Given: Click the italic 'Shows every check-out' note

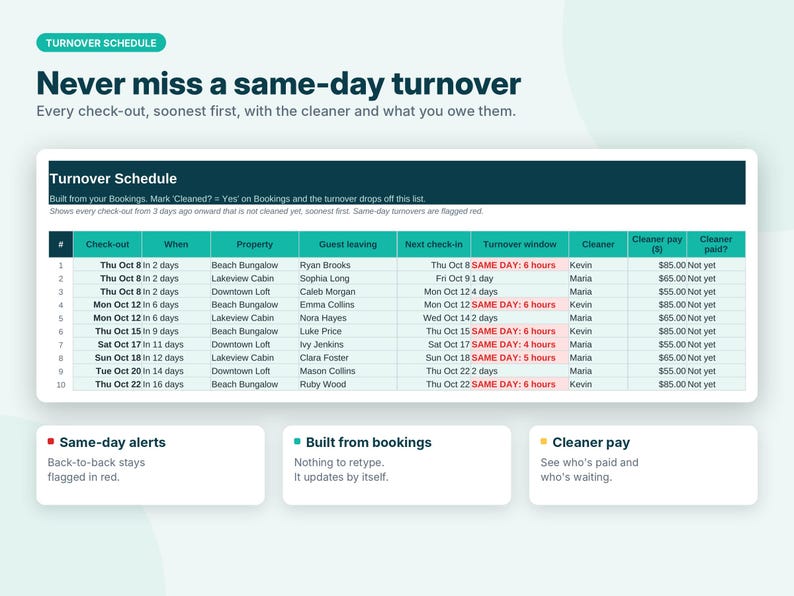Looking at the screenshot, I should [266, 211].
